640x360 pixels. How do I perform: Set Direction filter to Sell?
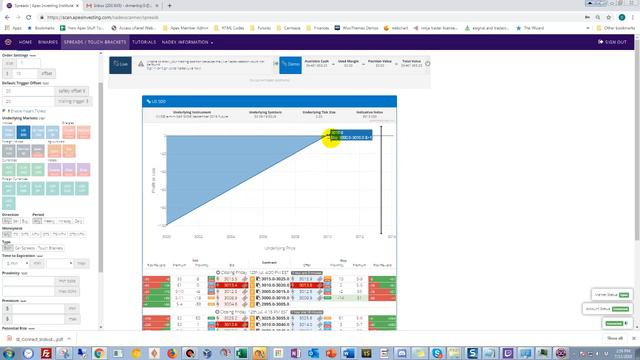[16, 221]
